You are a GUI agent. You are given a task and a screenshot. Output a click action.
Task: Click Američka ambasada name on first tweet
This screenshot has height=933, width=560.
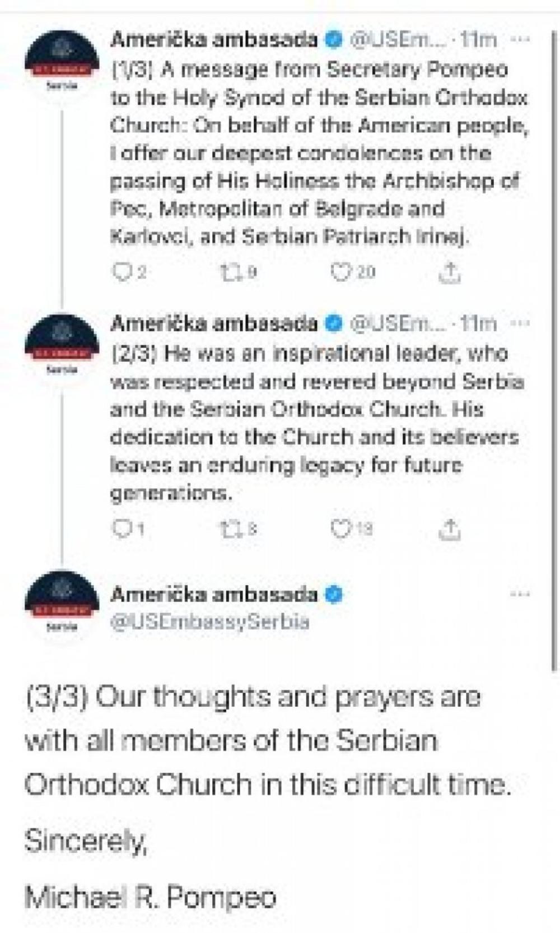click(x=214, y=40)
